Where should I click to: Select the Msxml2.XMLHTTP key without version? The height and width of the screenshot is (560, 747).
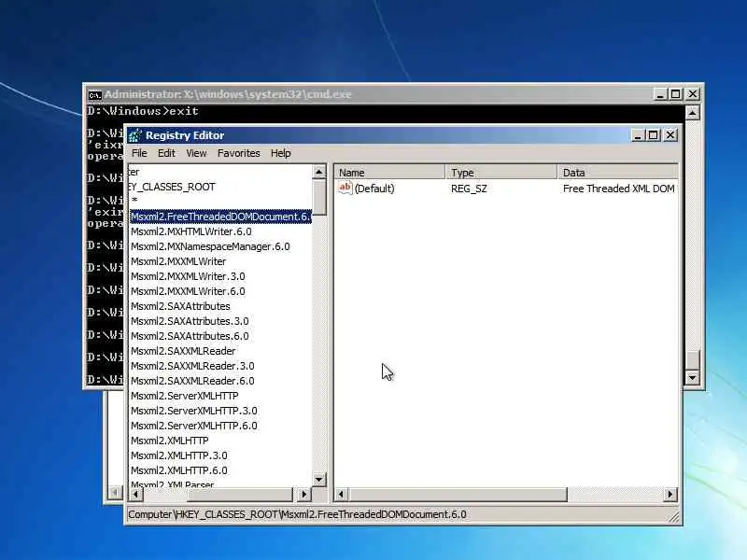(x=170, y=441)
